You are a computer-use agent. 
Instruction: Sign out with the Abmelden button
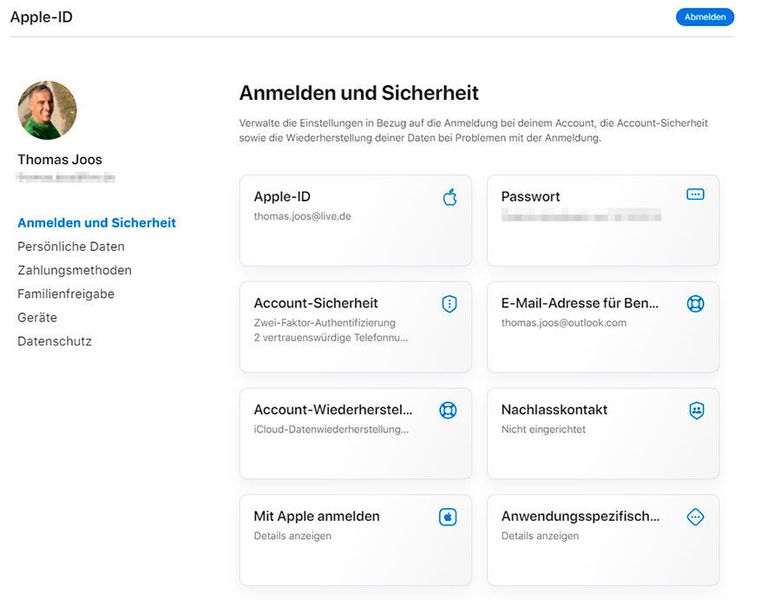tap(705, 17)
